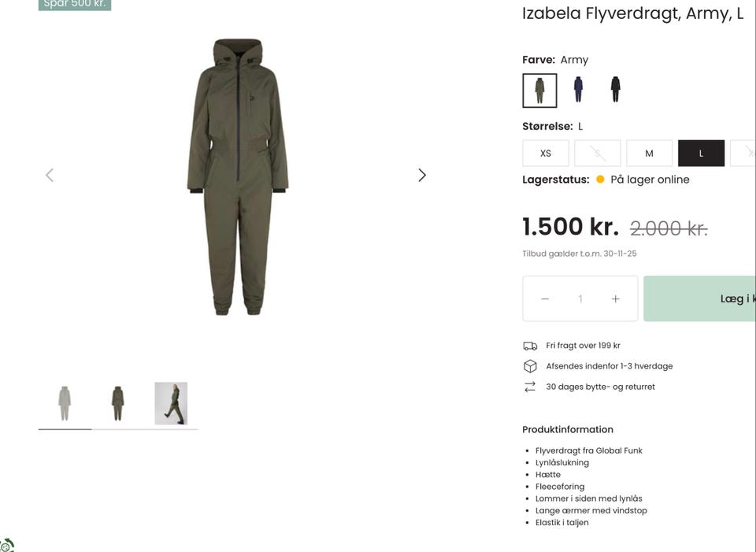Choose the black color variant
This screenshot has width=756, height=552.
(615, 90)
